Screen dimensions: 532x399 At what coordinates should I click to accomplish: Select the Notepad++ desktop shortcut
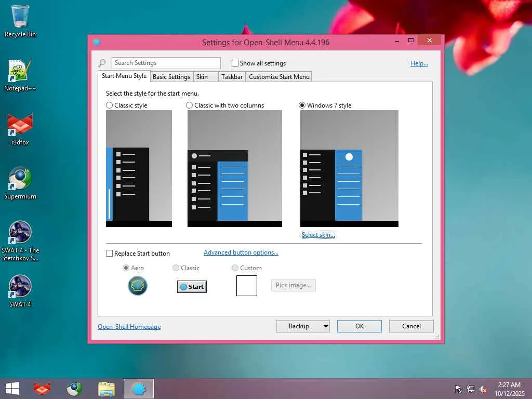[20, 75]
